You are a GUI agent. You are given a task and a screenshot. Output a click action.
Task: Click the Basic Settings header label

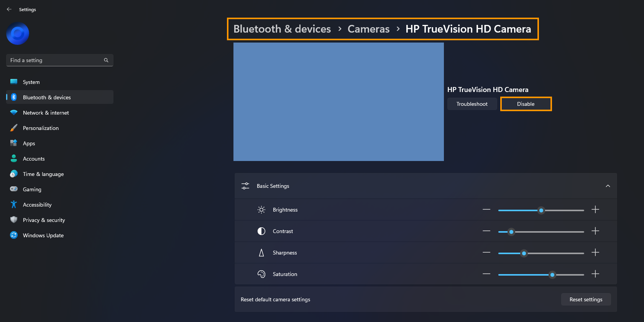coord(273,186)
